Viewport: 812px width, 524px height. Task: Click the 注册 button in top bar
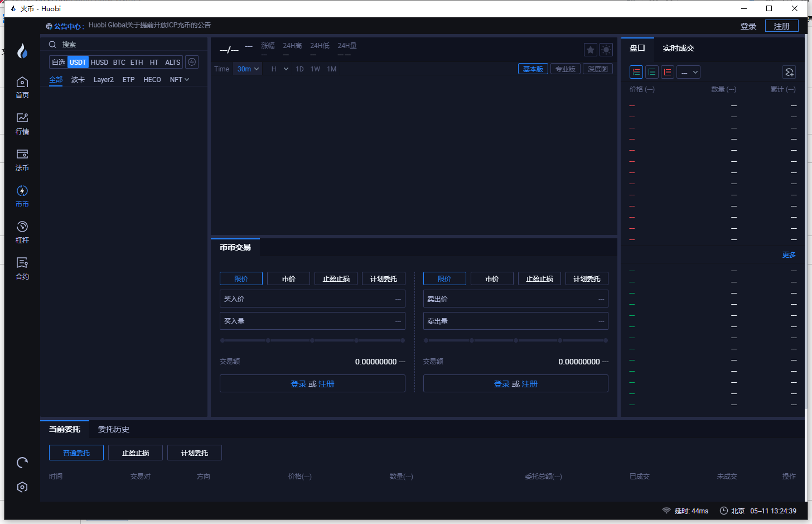782,26
